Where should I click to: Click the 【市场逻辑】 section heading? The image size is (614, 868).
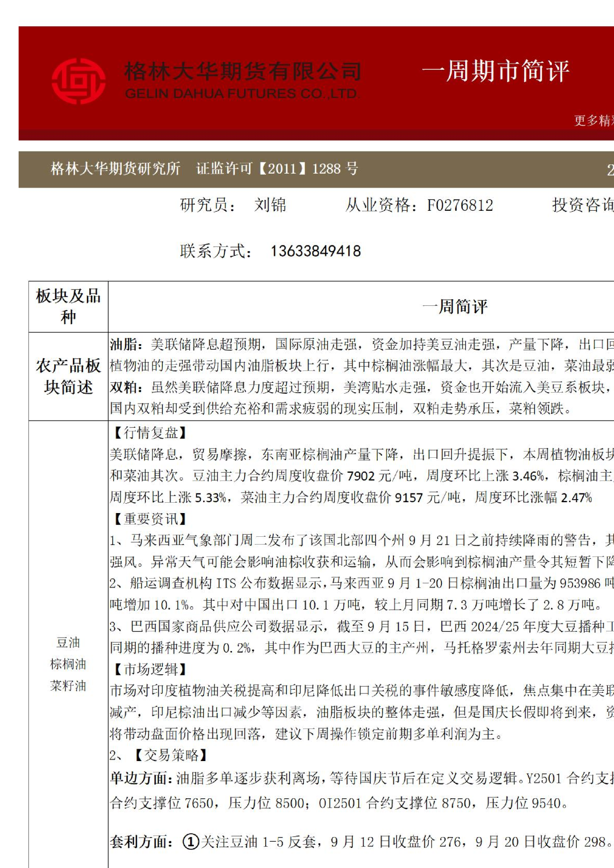click(150, 669)
